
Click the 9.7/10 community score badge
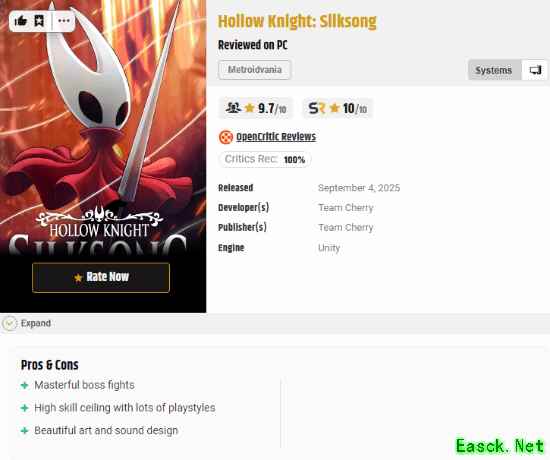pos(256,108)
